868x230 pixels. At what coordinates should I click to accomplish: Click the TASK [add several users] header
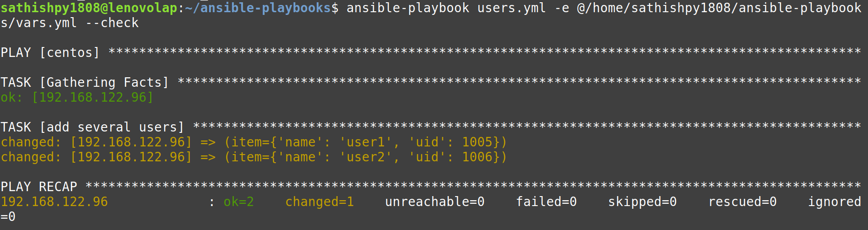[92, 127]
